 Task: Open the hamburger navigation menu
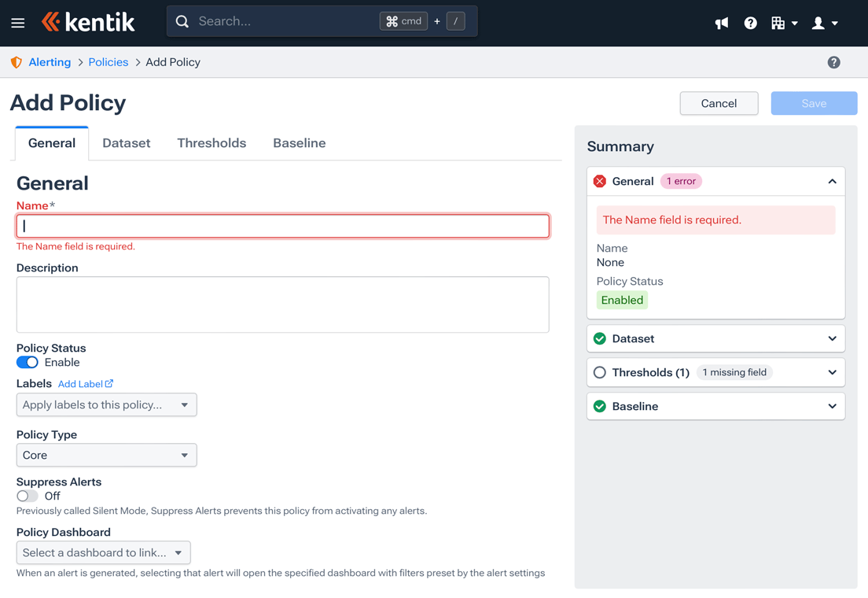[x=17, y=23]
